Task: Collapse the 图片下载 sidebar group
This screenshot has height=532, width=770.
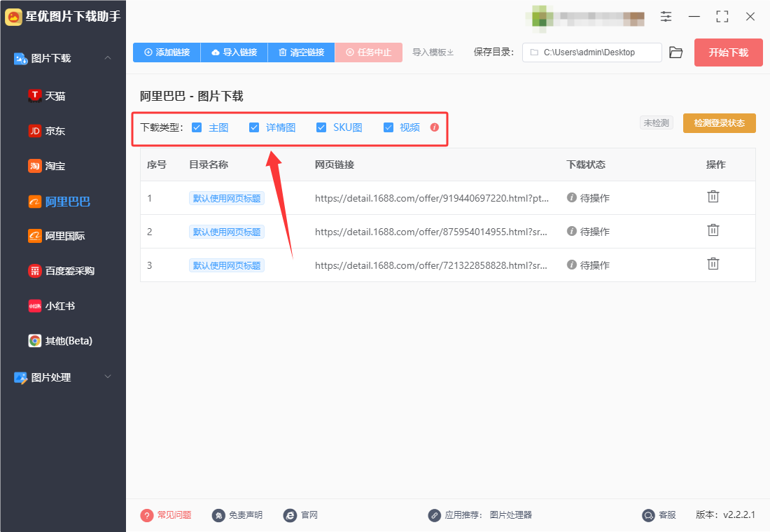Action: [x=108, y=58]
